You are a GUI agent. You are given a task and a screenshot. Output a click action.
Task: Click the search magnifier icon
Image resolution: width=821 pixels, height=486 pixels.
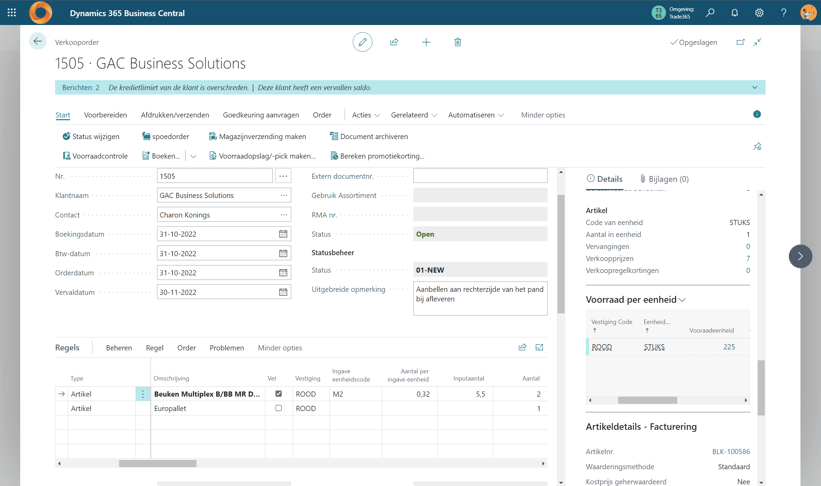[x=710, y=13]
